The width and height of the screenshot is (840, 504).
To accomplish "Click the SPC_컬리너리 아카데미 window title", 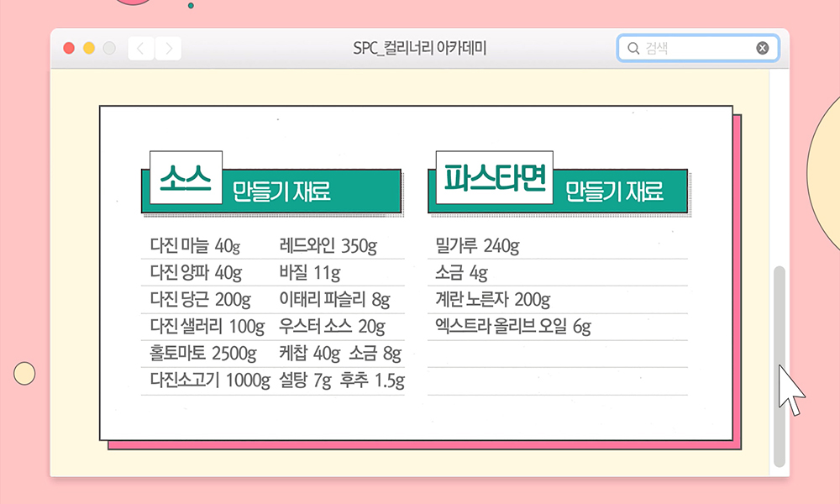I will click(x=420, y=49).
